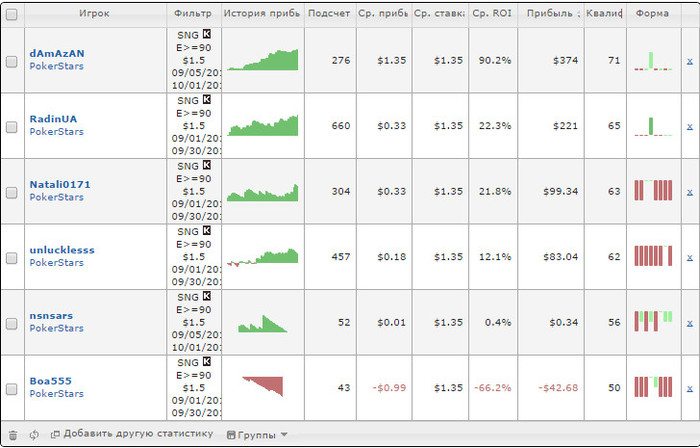The height and width of the screenshot is (448, 700).
Task: Remove Boa555 row with x icon
Action: (689, 388)
